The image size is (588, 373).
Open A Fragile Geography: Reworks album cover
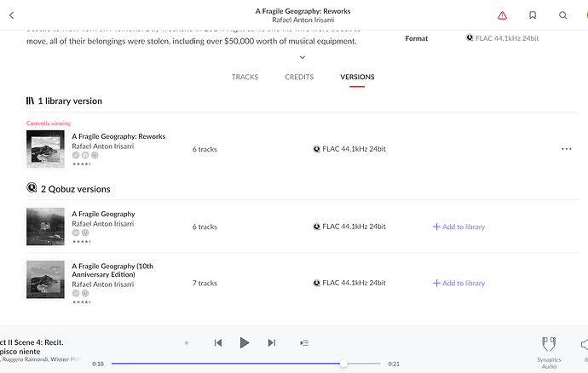(45, 149)
